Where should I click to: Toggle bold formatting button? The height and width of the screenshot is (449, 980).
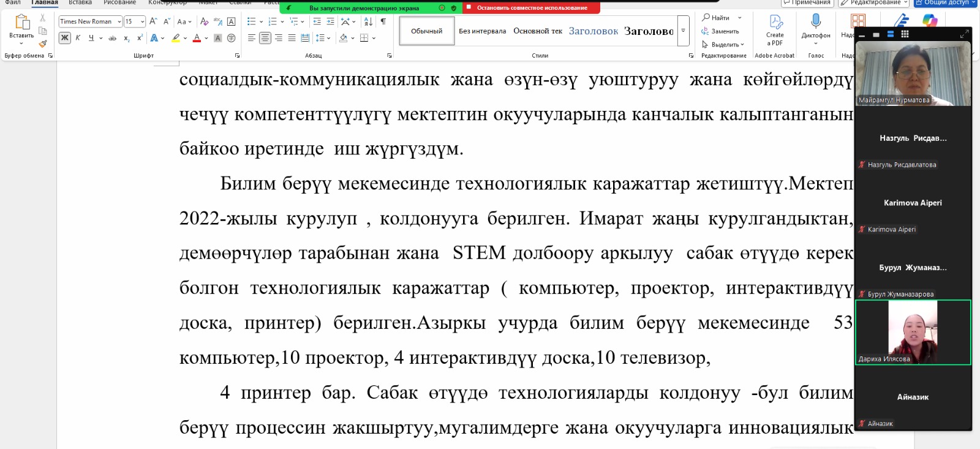(x=65, y=38)
